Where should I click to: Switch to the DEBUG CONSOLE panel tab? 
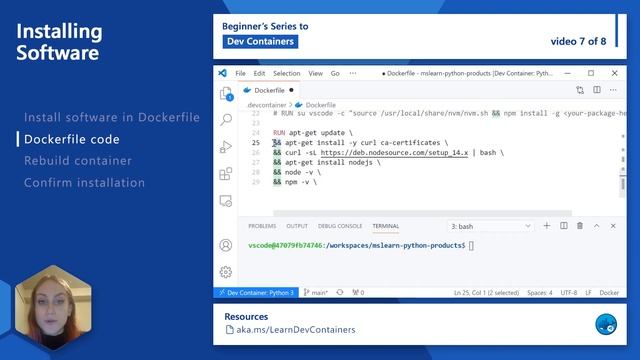[x=340, y=226]
